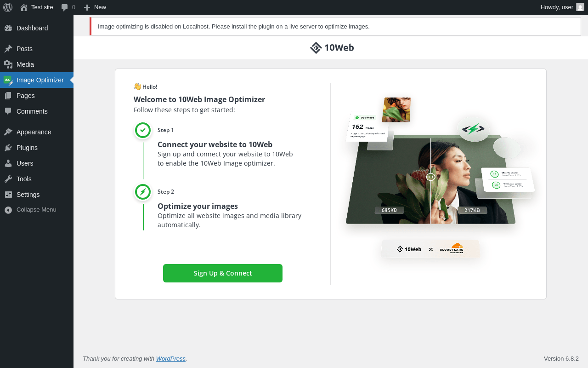
Task: Click Optimize your images heading
Action: point(198,206)
